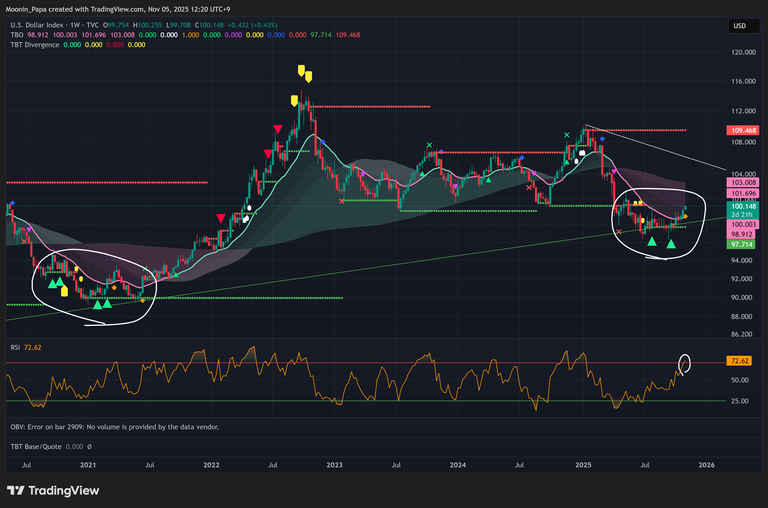The image size is (768, 508).
Task: Click the 2026 label on the time axis
Action: point(706,465)
